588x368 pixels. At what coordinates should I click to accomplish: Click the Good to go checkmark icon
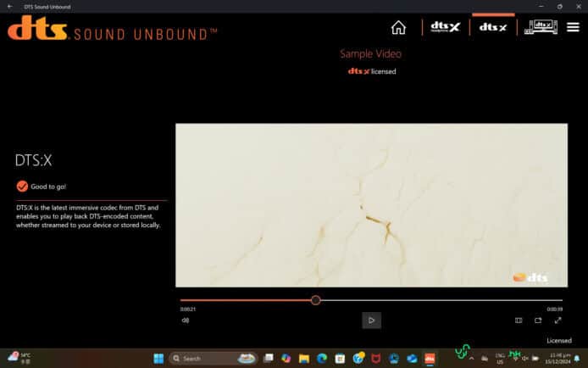tap(22, 186)
